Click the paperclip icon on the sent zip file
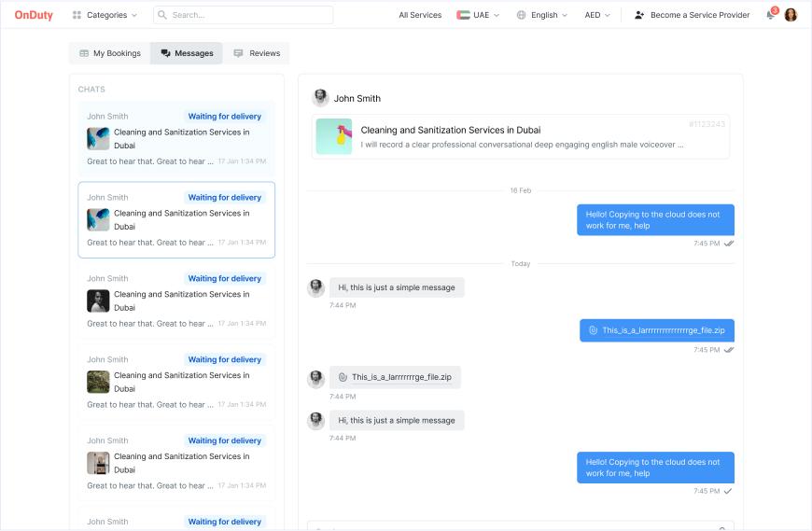Screen dimensions: 812x531 tap(594, 330)
